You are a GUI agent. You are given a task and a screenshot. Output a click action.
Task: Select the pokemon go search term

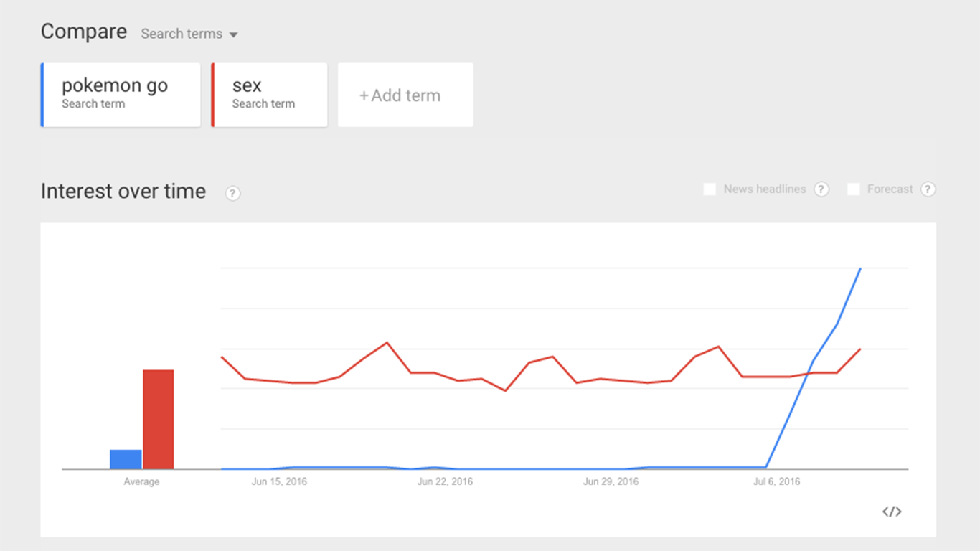(x=121, y=95)
